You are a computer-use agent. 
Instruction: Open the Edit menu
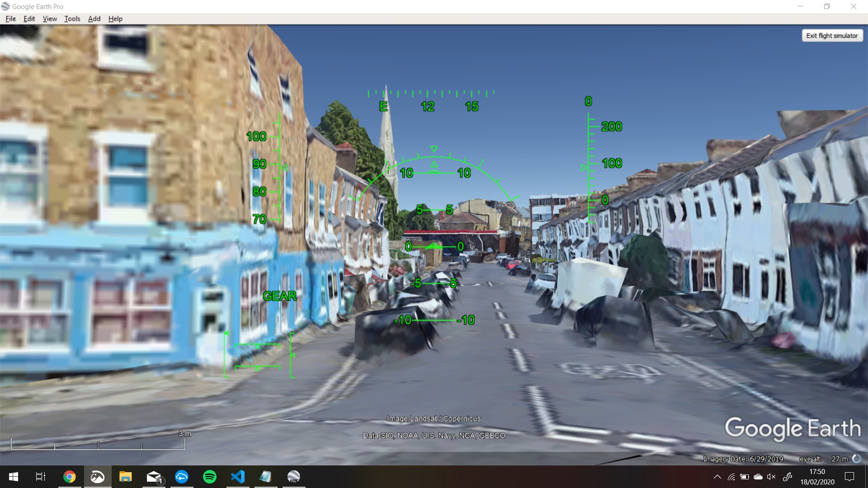click(x=29, y=19)
